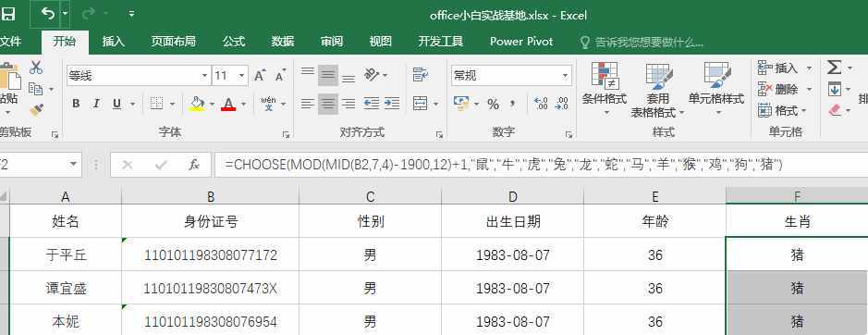The width and height of the screenshot is (868, 335).
Task: Toggle italic formatting
Action: tap(96, 104)
